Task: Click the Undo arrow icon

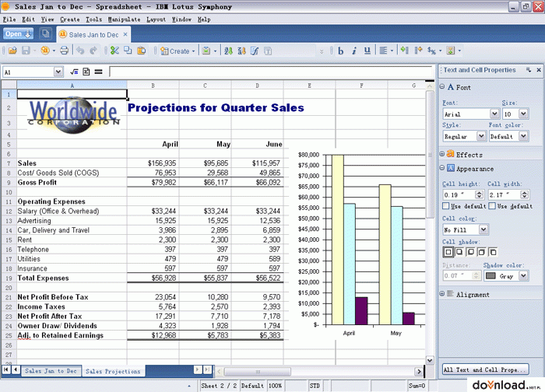Action: [x=80, y=51]
